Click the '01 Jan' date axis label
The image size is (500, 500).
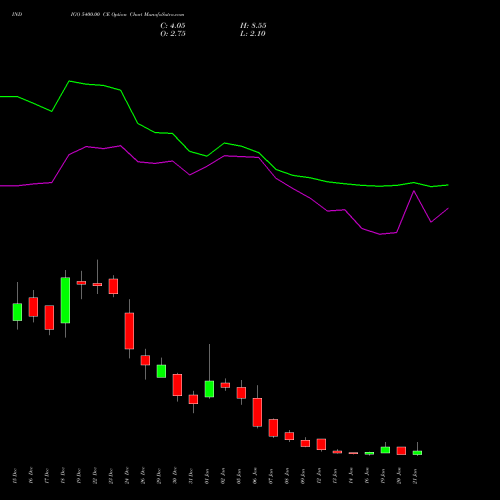[207, 476]
